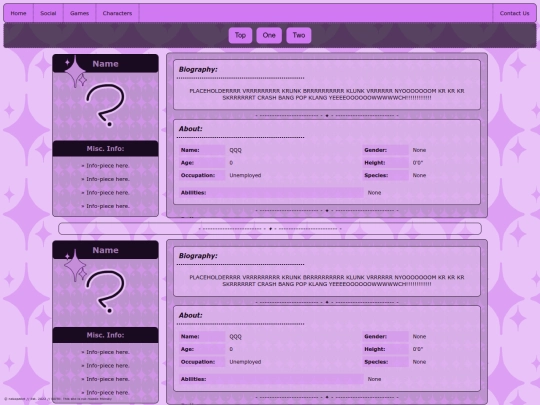540x405 pixels.
Task: Click first Biography heading in top profile
Action: point(198,70)
